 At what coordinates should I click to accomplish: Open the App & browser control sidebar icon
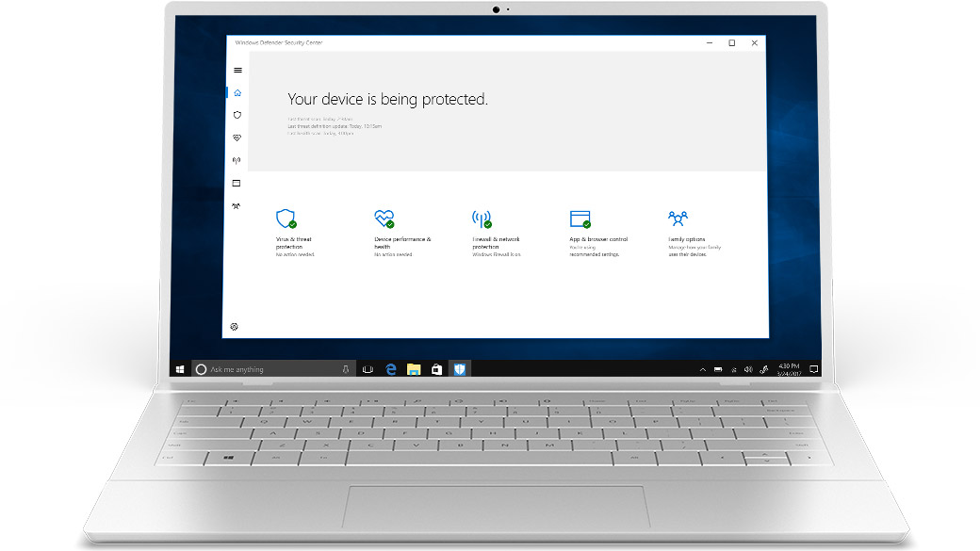coord(237,183)
